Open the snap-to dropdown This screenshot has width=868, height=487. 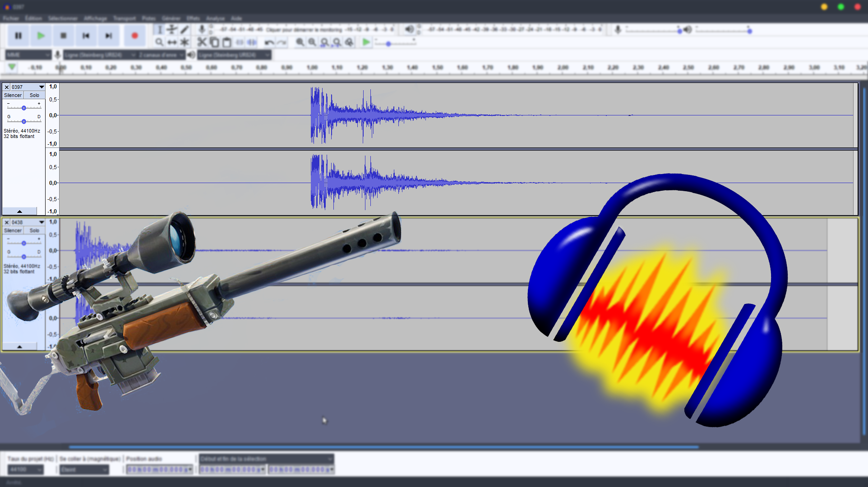pyautogui.click(x=84, y=469)
